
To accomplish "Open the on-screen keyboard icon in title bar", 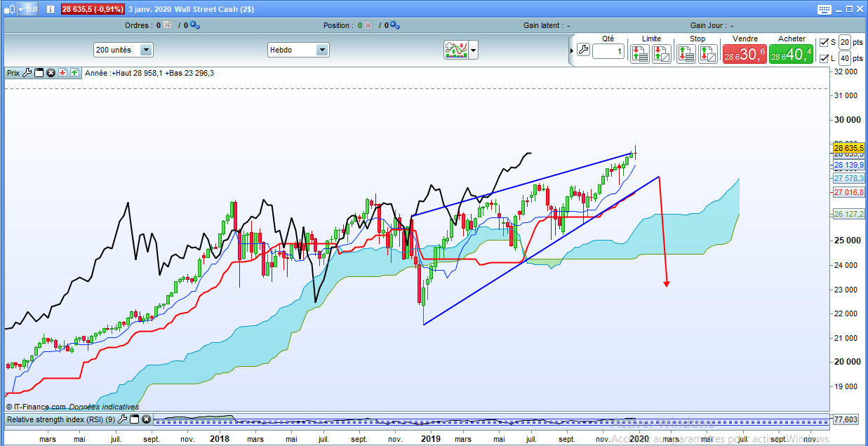I will pyautogui.click(x=823, y=9).
